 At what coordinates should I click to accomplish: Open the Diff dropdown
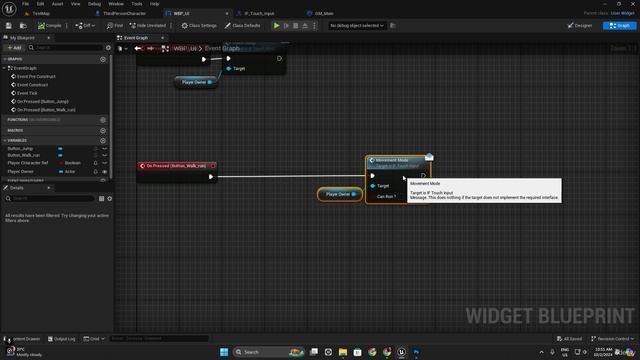tap(85, 26)
